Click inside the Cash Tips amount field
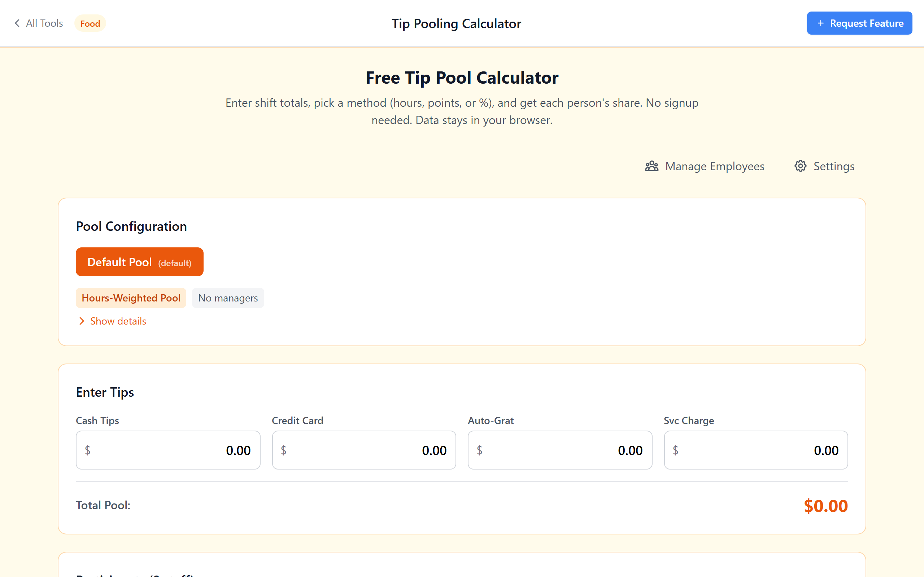This screenshot has width=924, height=577. pyautogui.click(x=168, y=450)
